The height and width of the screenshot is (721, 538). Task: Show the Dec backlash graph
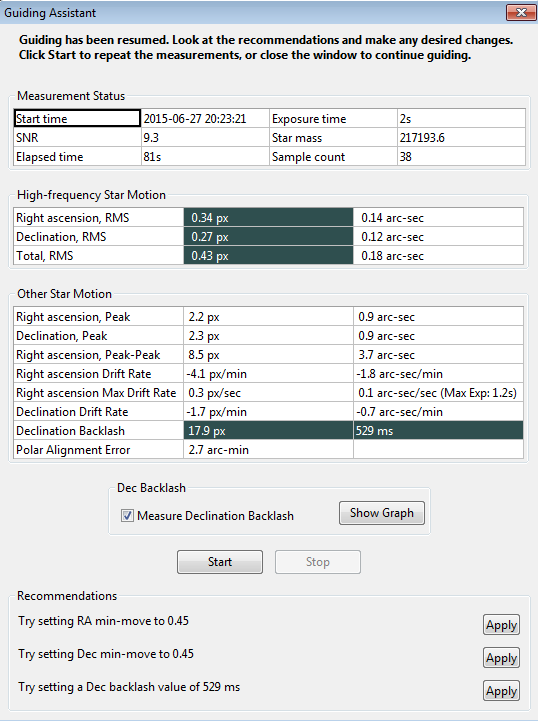tap(382, 513)
